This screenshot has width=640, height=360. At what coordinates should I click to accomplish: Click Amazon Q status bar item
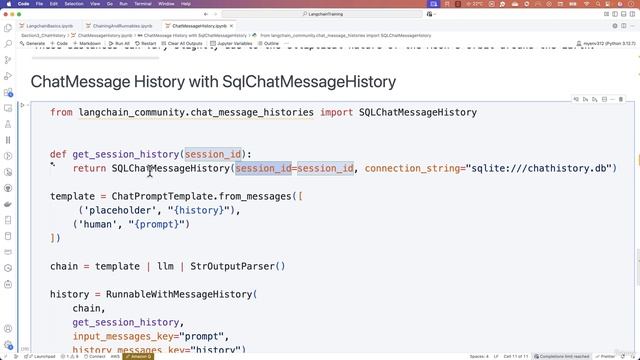139,356
